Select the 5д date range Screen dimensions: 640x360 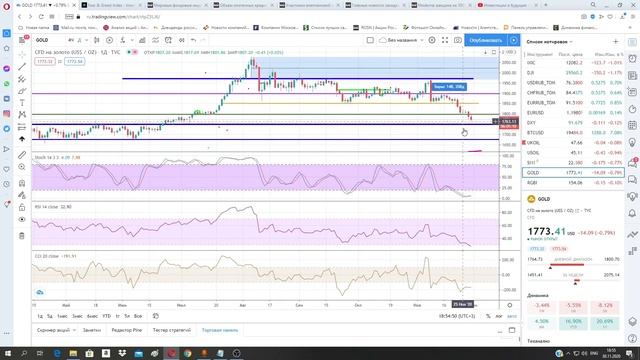[x=50, y=316]
